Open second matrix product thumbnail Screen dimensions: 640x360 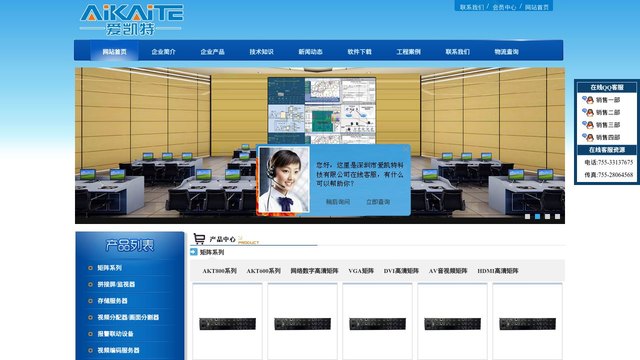click(x=302, y=324)
